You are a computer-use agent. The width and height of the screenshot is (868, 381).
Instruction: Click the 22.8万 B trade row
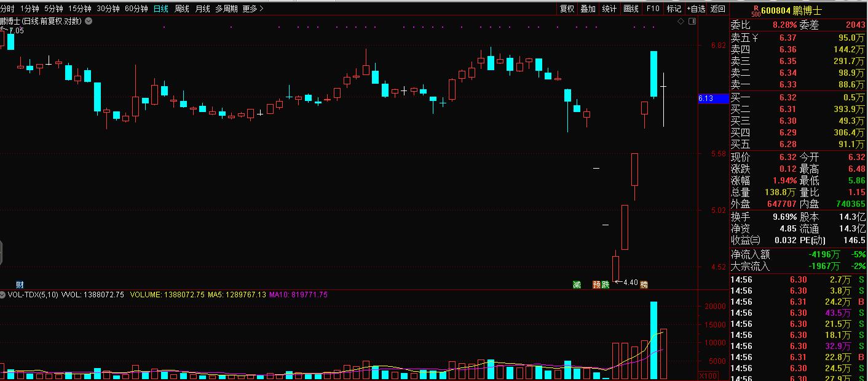pyautogui.click(x=799, y=358)
